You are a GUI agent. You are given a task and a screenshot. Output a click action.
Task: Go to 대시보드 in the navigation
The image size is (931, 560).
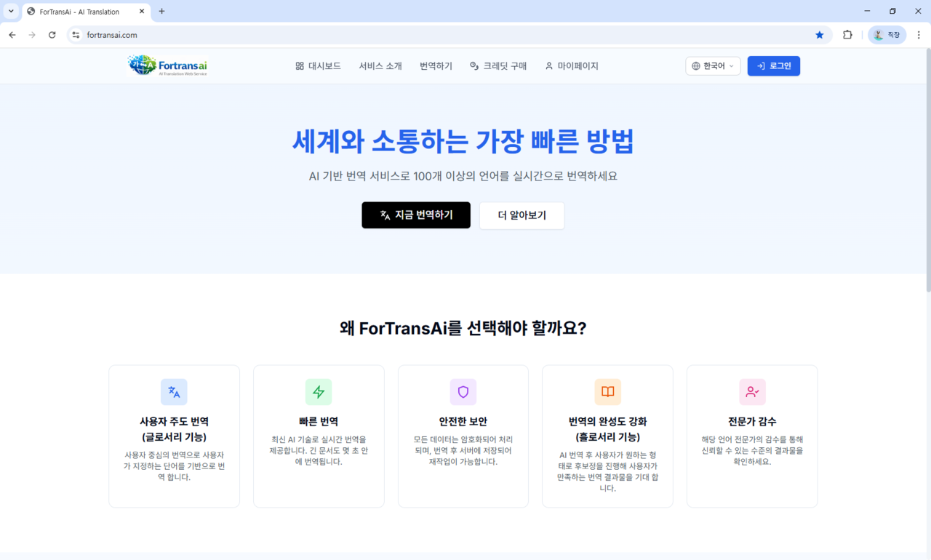point(318,66)
